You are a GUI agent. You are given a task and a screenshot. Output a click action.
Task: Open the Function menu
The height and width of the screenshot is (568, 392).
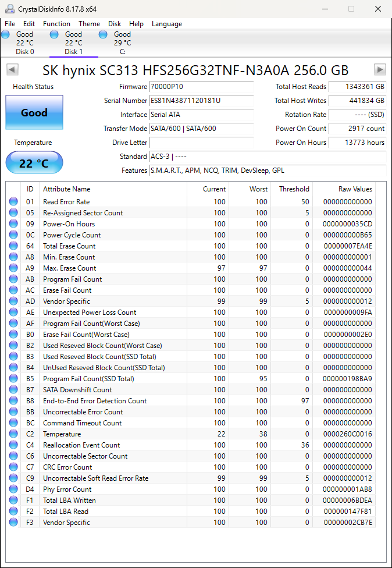point(56,24)
